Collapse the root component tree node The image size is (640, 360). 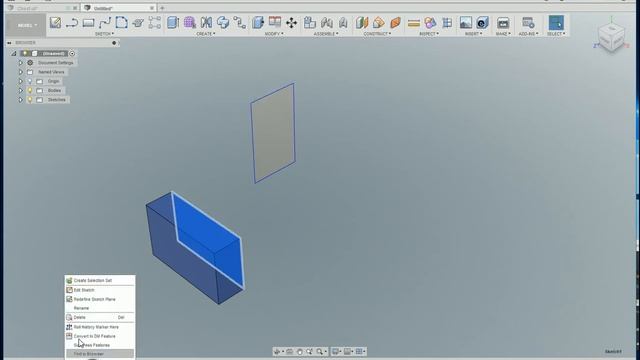tap(13, 53)
